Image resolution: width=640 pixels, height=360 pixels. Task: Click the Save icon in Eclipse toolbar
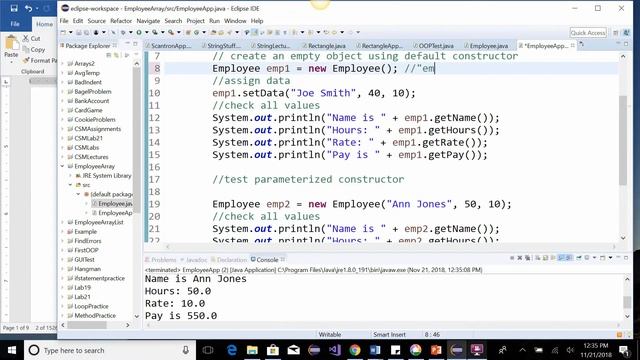click(x=79, y=32)
